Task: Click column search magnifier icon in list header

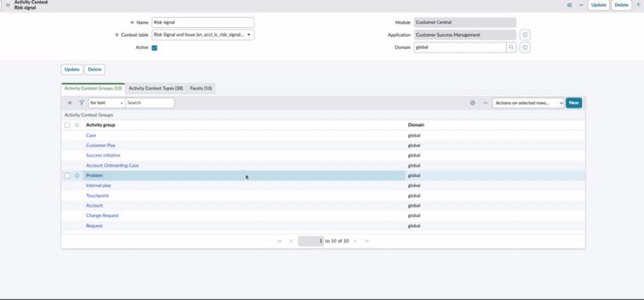Action: point(77,125)
